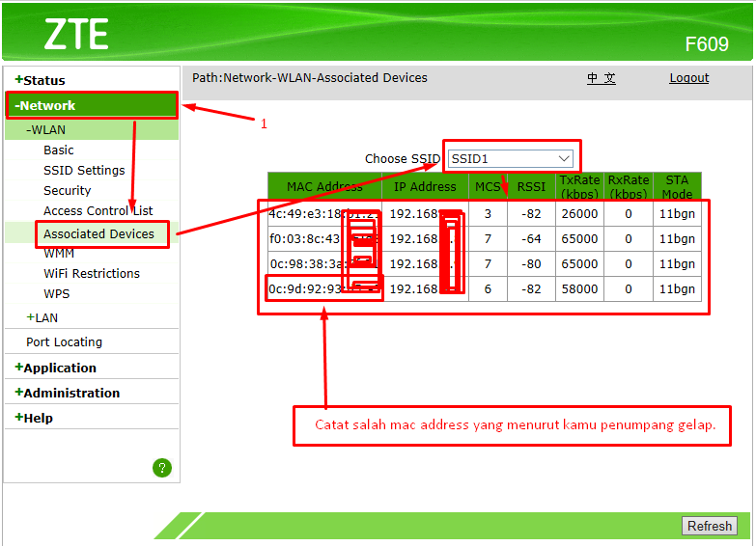The height and width of the screenshot is (546, 756).
Task: Open SSID Settings page
Action: (x=84, y=170)
